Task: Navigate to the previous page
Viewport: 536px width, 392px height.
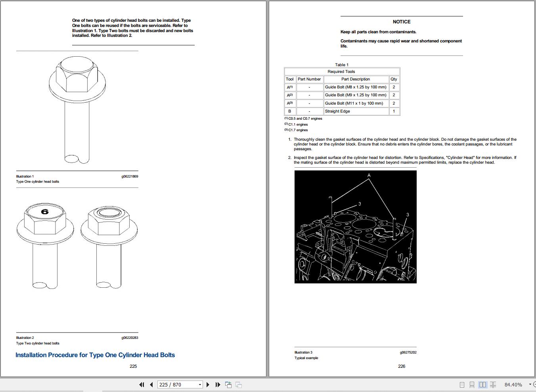Action: point(151,384)
